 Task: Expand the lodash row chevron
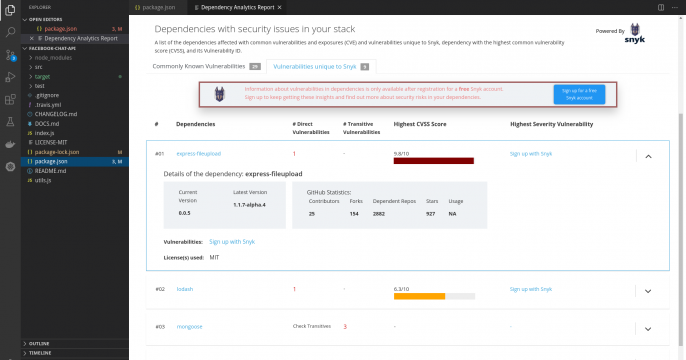(648, 291)
